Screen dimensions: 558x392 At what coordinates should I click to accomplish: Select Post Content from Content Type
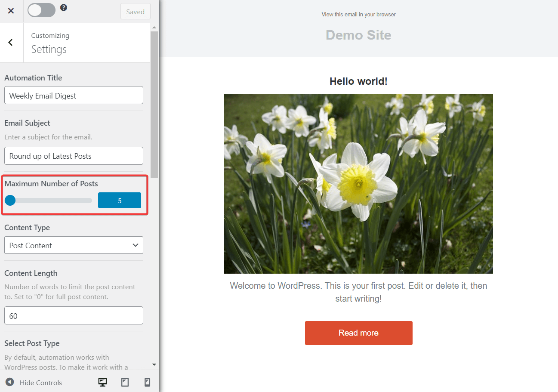tap(74, 245)
